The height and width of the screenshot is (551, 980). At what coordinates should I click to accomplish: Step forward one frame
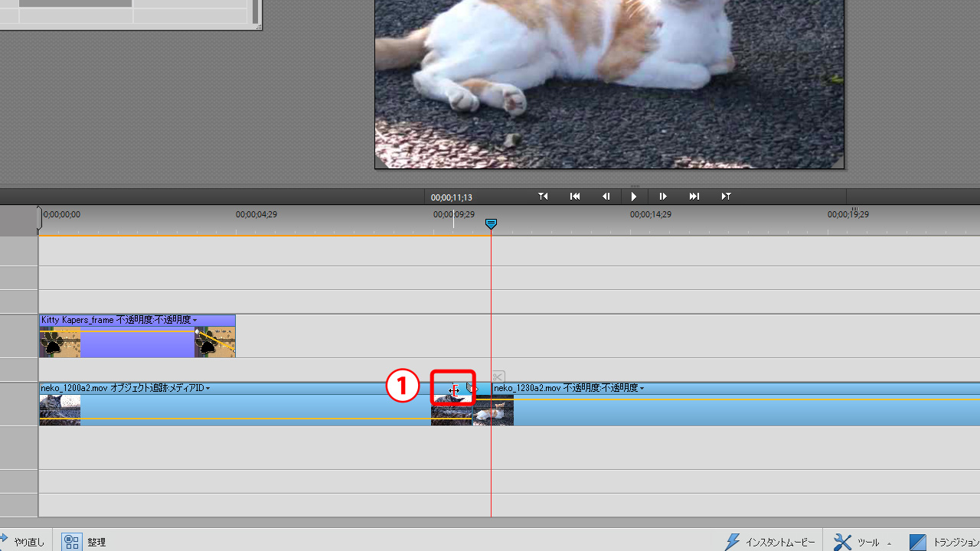tap(663, 197)
